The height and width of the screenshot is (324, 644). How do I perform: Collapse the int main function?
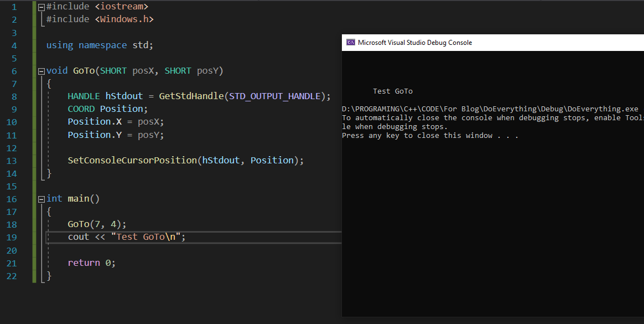coord(41,199)
